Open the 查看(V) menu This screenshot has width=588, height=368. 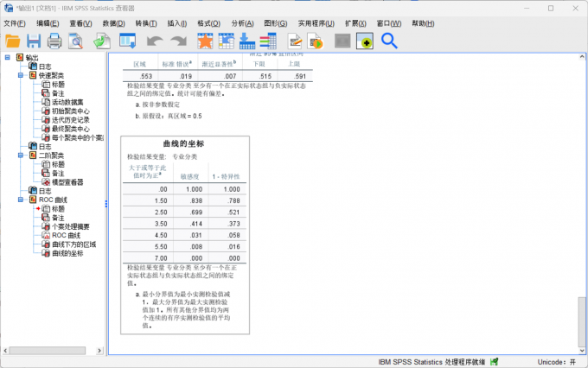click(80, 23)
